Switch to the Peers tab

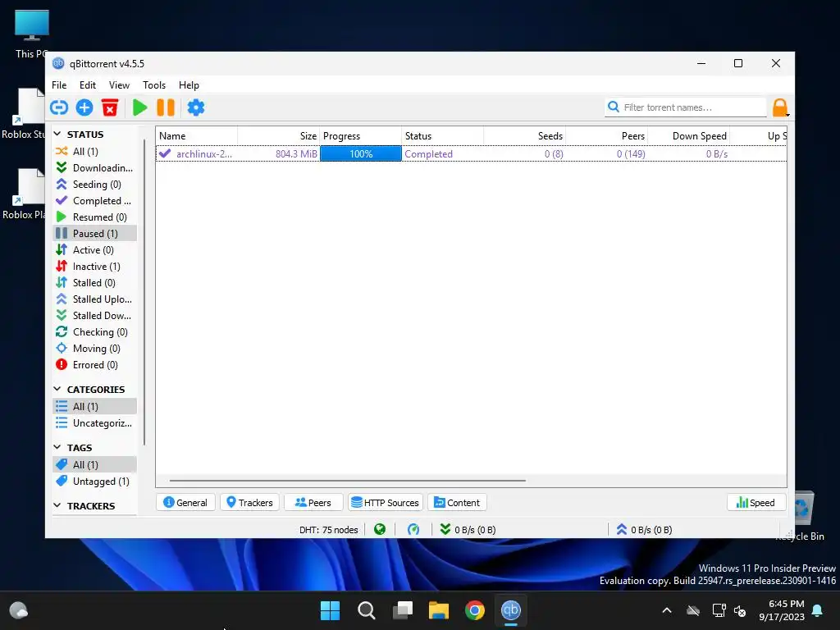tap(313, 503)
